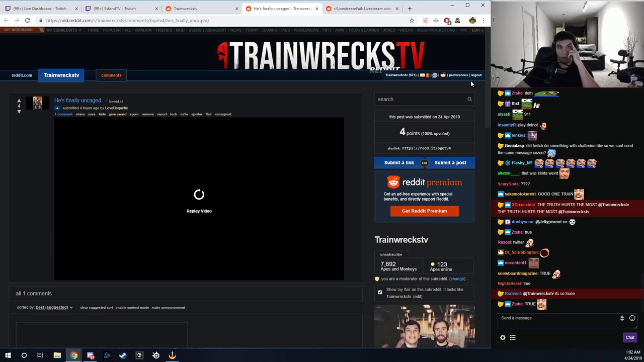Open the comments tab of the subreddit
The image size is (644, 362).
click(x=111, y=75)
